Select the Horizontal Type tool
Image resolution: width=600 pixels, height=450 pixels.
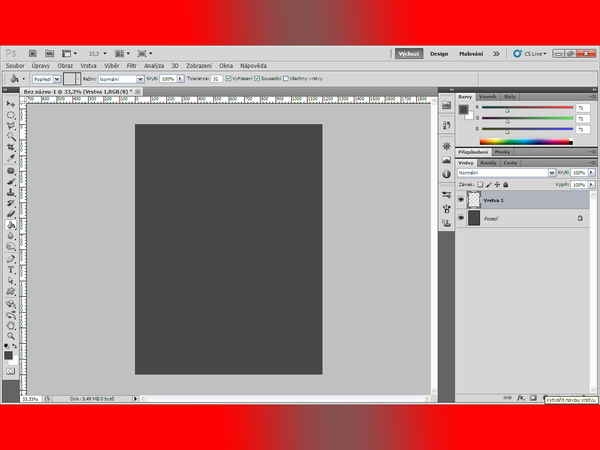pos(10,269)
